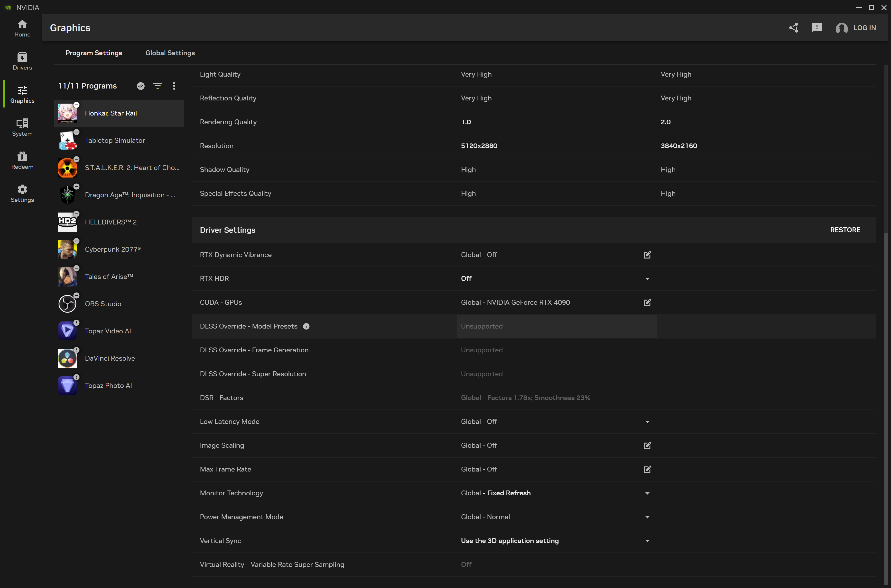The height and width of the screenshot is (588, 891).
Task: Toggle the optimized status checkmark for programs
Action: click(141, 86)
